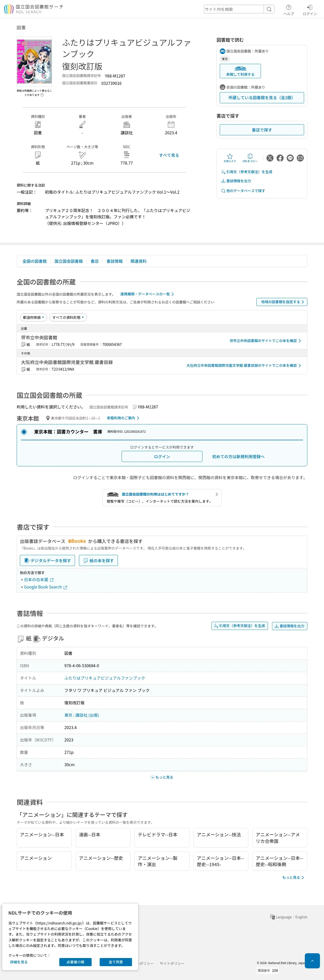Image resolution: width=324 pixels, height=980 pixels.
Task: Click sidebar 引用文（参考文献）を生成 link
Action: tap(247, 172)
